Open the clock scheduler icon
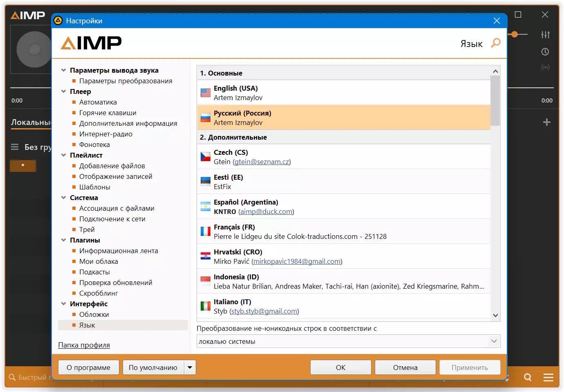The image size is (564, 392). click(545, 52)
